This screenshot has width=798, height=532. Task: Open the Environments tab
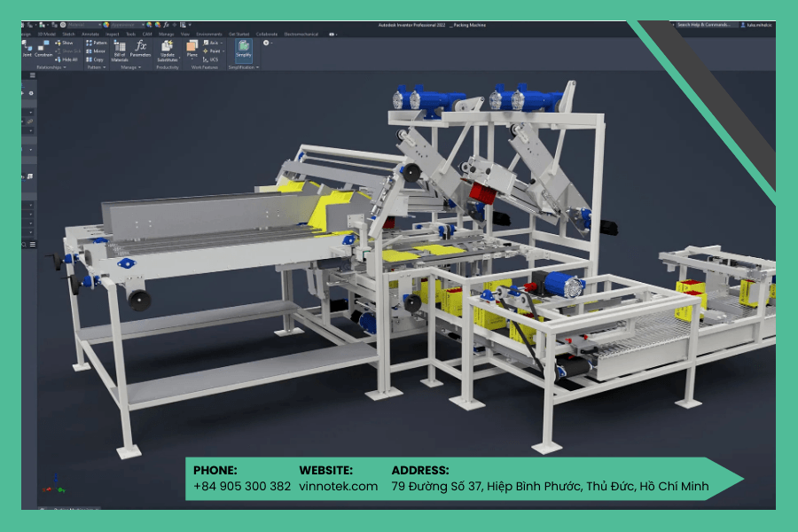[209, 34]
